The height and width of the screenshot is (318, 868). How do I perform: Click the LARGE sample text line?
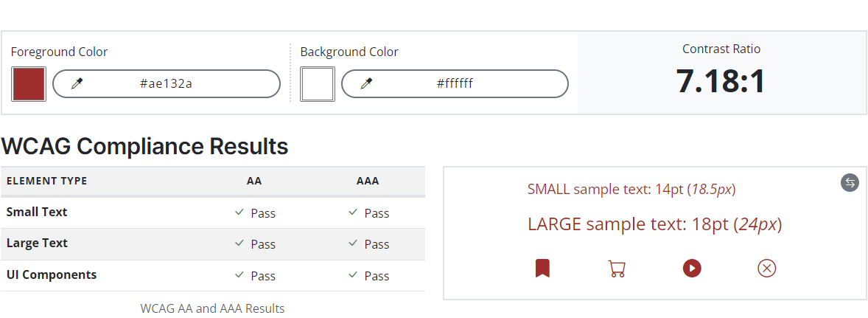point(655,224)
